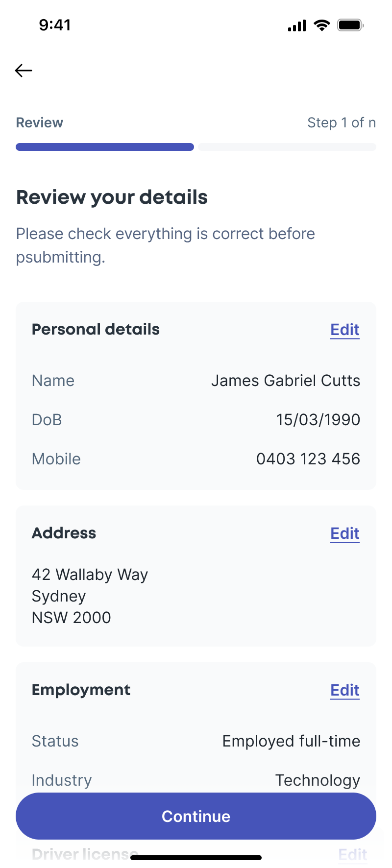
Task: Tap the back arrow icon
Action: [x=24, y=71]
